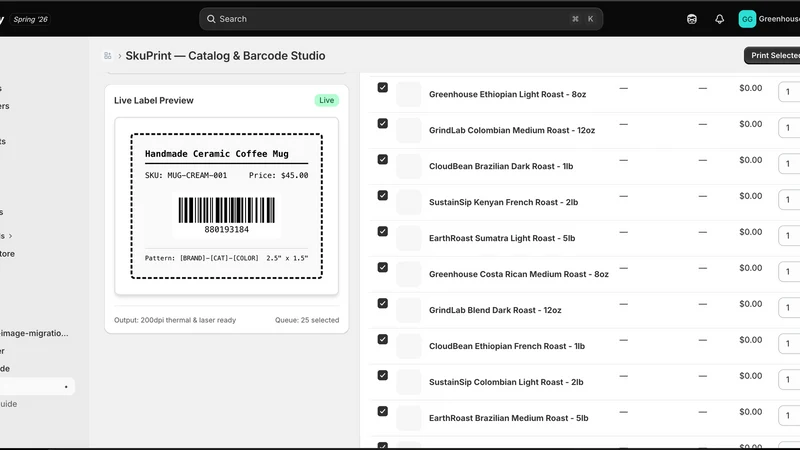This screenshot has height=450, width=800.
Task: Uncheck Greenhouse Costa Rican Medium Roast - 8oz
Action: (383, 267)
